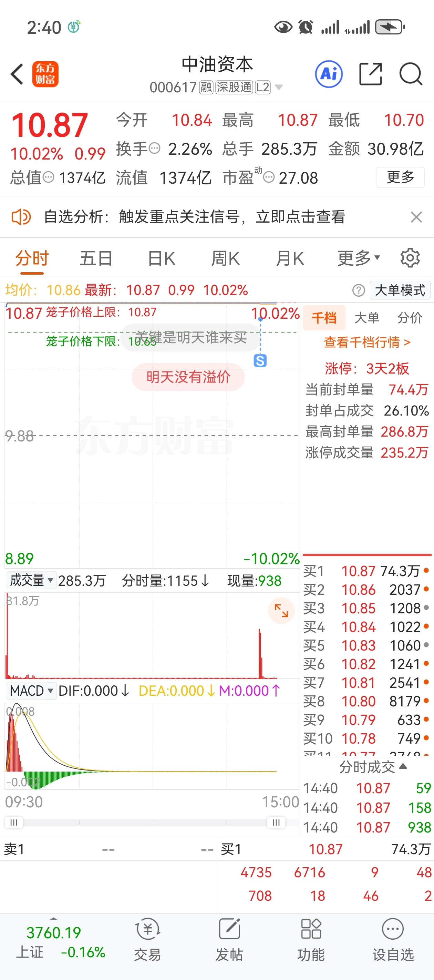Switch to 五日 tab
The width and height of the screenshot is (434, 980).
[96, 259]
